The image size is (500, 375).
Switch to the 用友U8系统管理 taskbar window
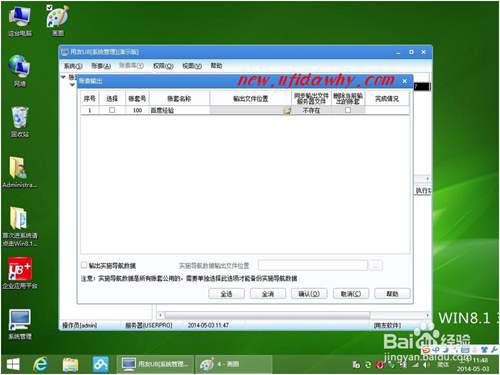click(156, 364)
